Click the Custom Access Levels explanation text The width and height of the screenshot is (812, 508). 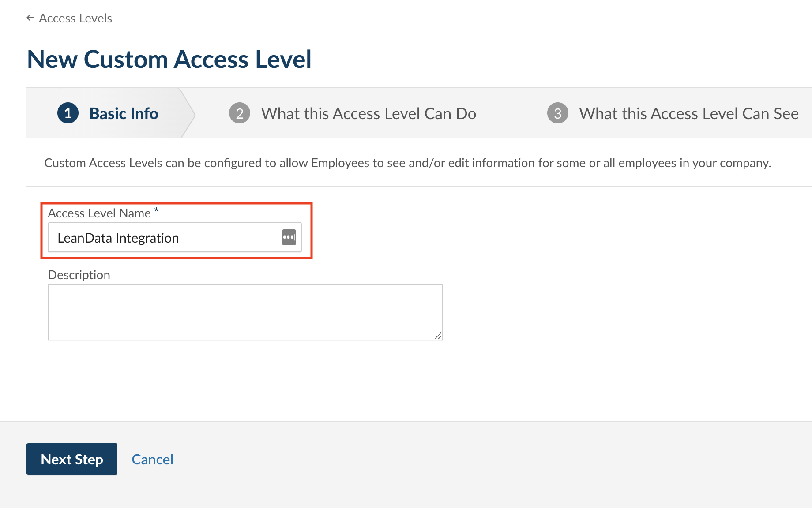407,163
